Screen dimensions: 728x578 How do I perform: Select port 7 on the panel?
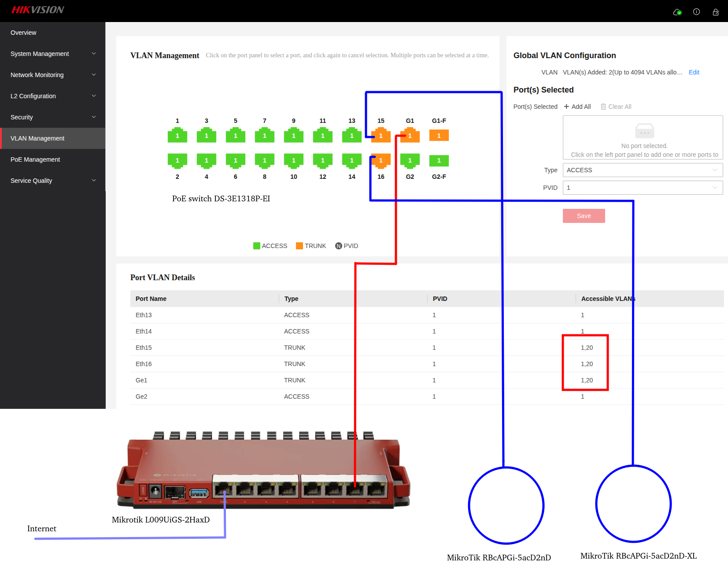(265, 135)
